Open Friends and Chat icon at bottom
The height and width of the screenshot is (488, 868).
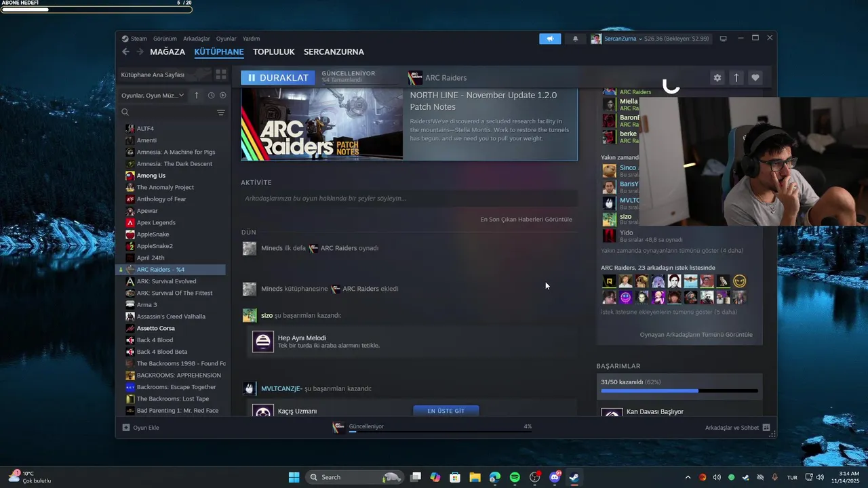766,428
